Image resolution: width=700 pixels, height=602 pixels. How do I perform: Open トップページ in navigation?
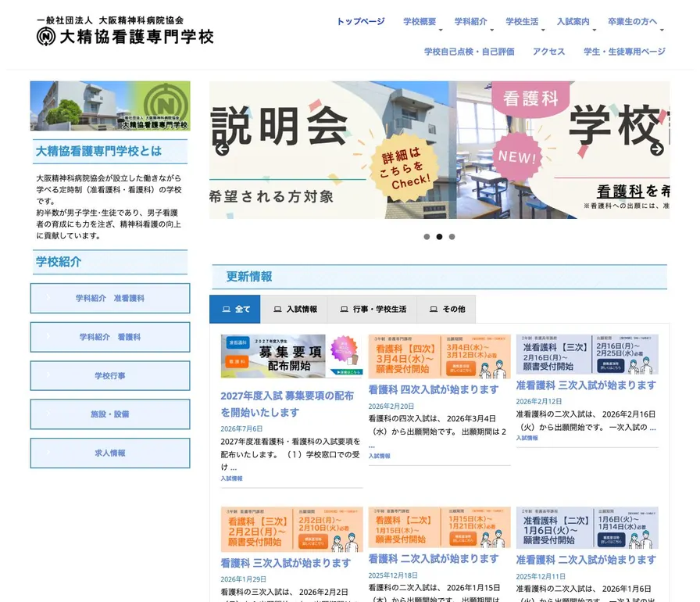[x=361, y=21]
